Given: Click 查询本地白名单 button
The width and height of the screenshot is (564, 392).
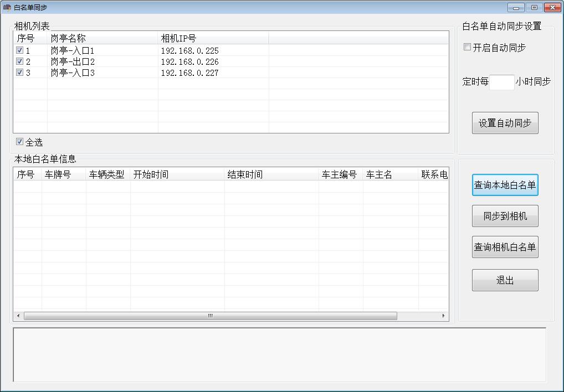Looking at the screenshot, I should [x=505, y=185].
